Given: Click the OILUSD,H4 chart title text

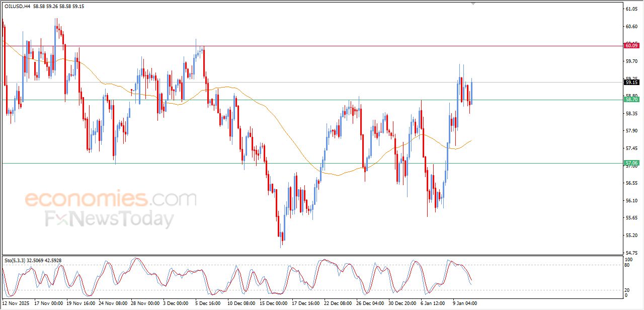Looking at the screenshot, I should (x=17, y=7).
